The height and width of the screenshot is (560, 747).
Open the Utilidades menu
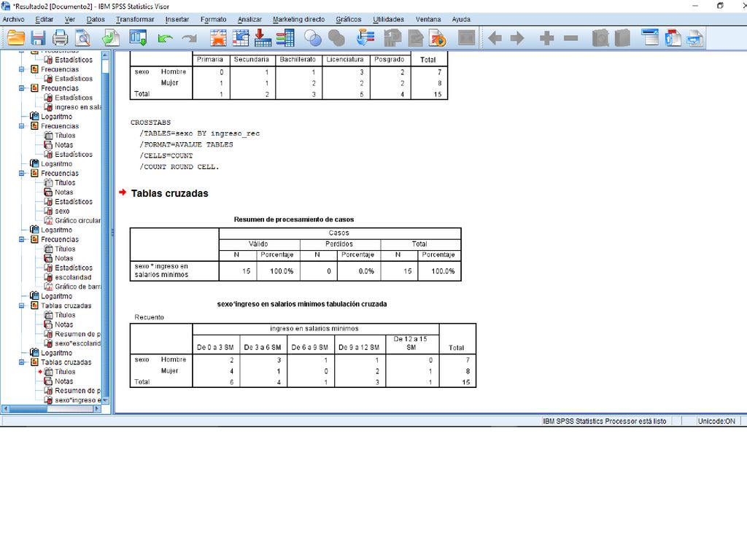[x=388, y=20]
